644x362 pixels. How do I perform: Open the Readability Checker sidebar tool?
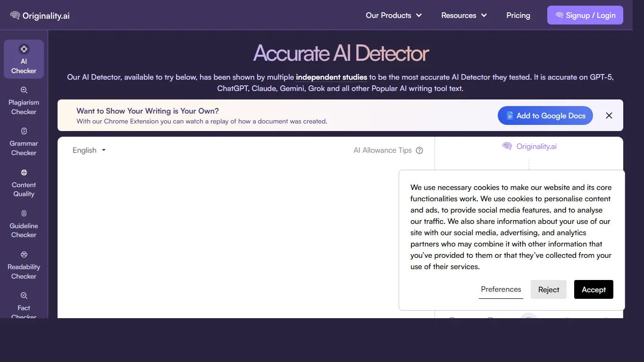click(x=24, y=265)
